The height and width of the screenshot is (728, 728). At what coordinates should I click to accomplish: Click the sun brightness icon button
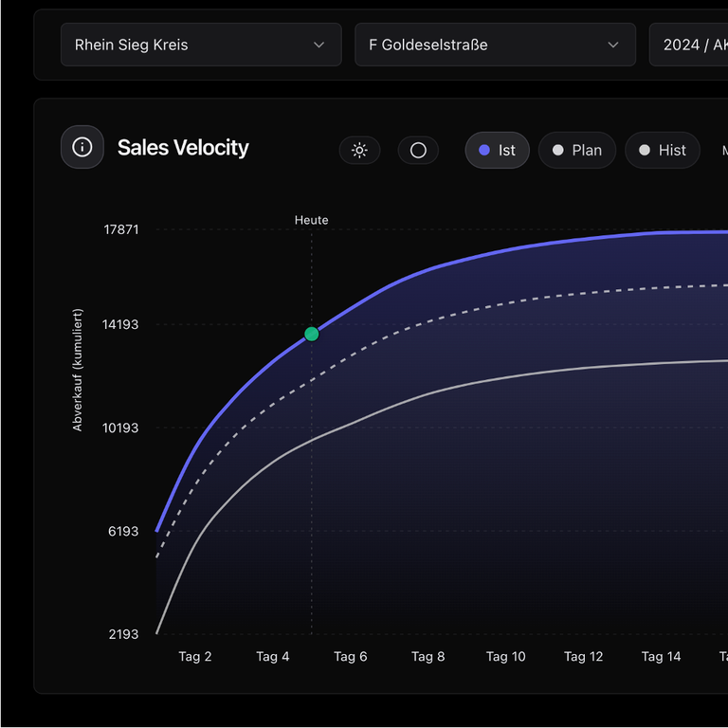click(x=359, y=150)
